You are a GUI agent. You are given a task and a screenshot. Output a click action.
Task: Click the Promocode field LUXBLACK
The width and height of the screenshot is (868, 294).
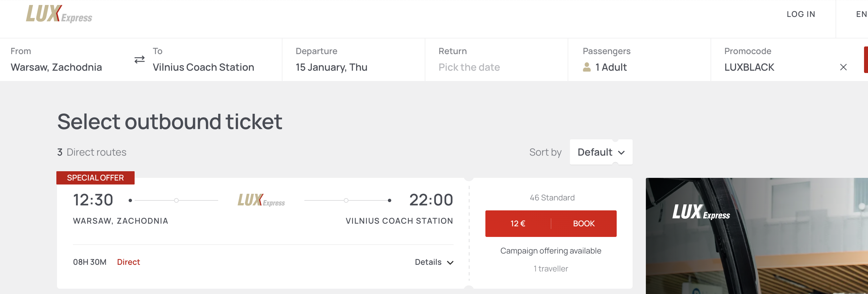pyautogui.click(x=749, y=67)
